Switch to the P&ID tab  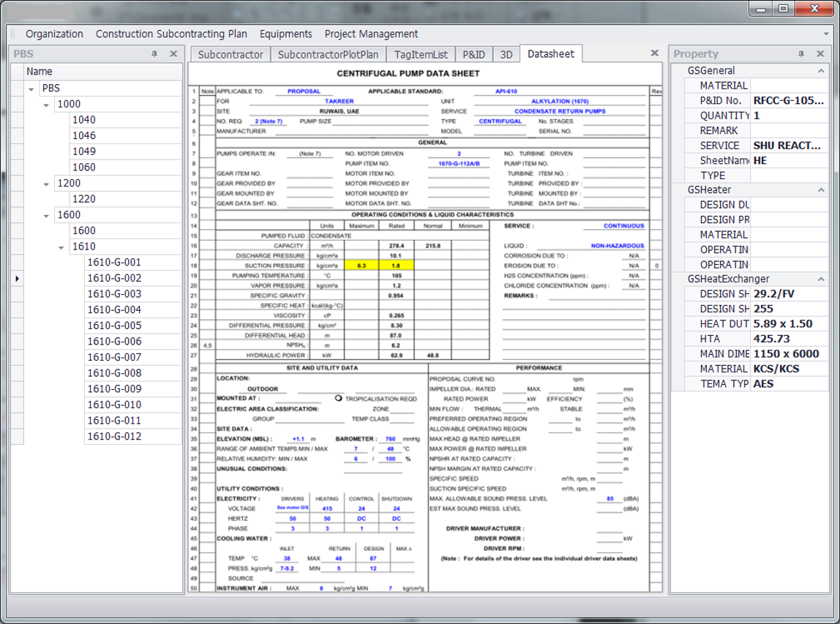[x=473, y=54]
